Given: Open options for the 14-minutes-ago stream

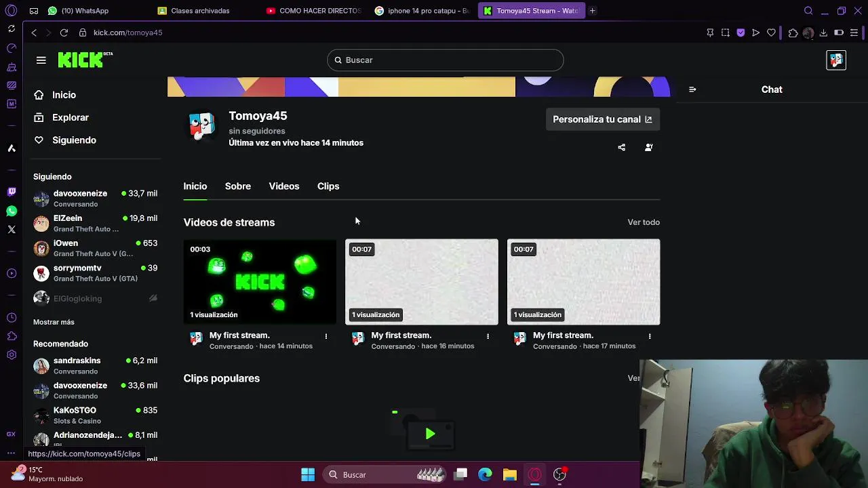Looking at the screenshot, I should click(x=326, y=336).
